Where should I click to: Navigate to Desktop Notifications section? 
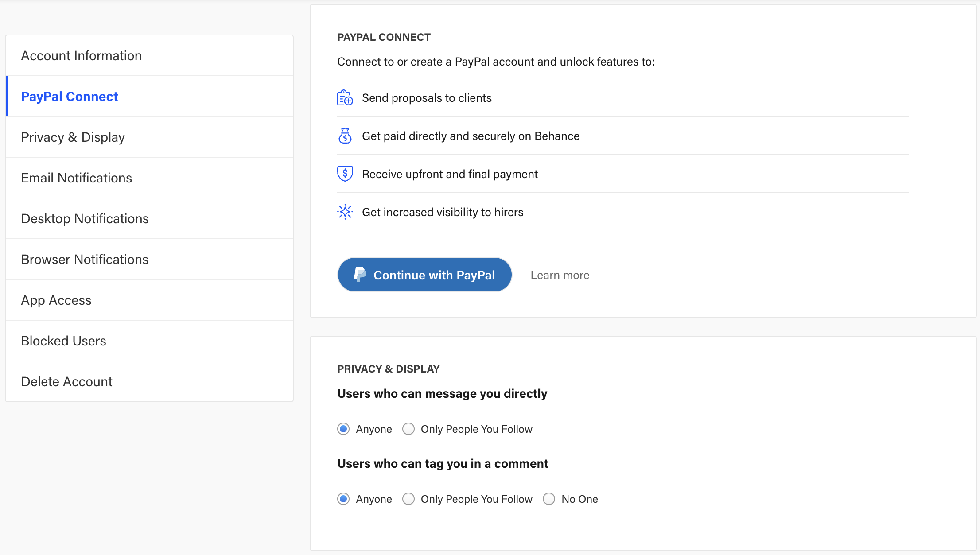85,218
